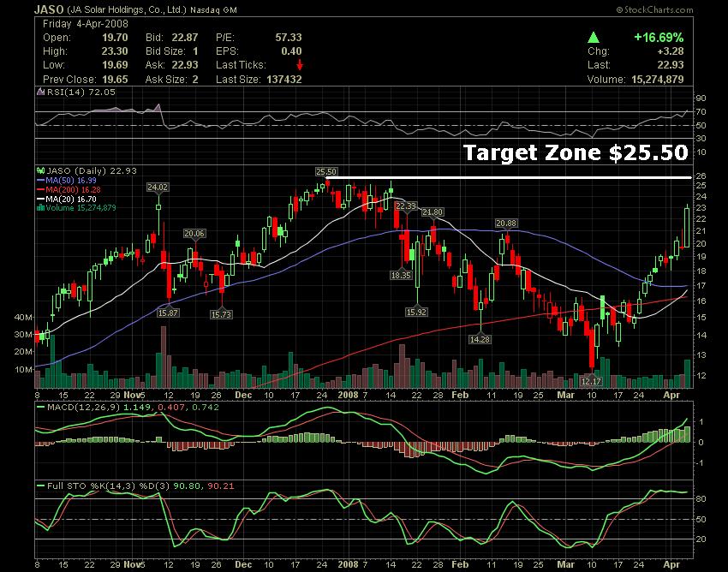Click the 25.50 peak price label
Image resolution: width=728 pixels, height=572 pixels.
tap(326, 172)
